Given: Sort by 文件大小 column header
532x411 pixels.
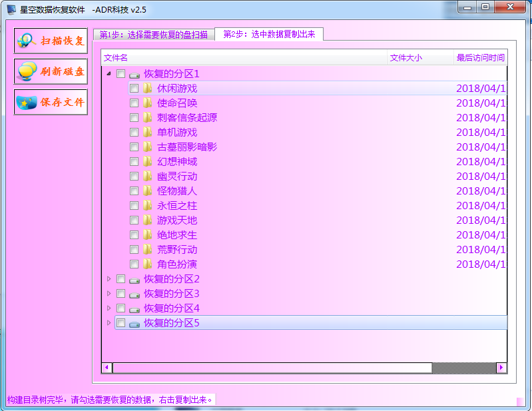Looking at the screenshot, I should 420,58.
